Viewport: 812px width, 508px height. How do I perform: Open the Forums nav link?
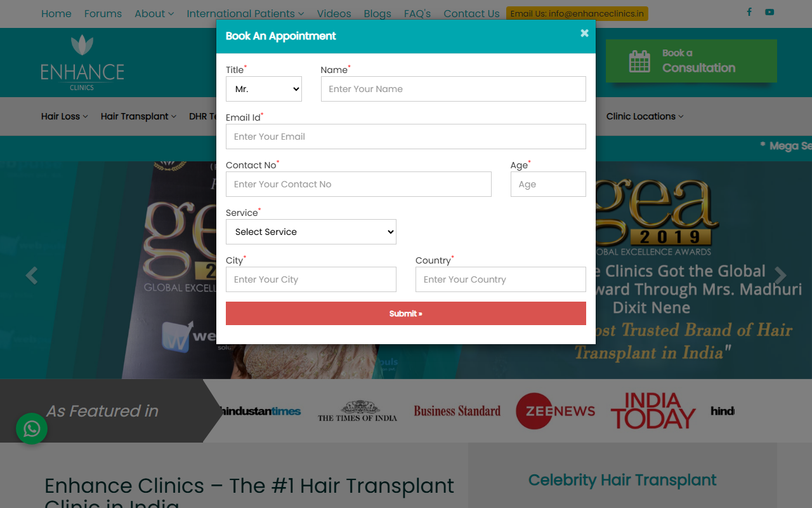click(x=103, y=13)
